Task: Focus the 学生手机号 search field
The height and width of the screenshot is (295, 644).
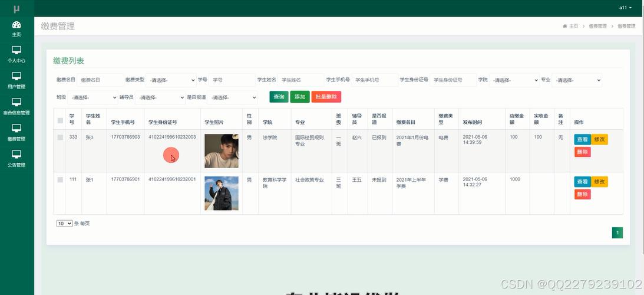Action: click(x=375, y=80)
